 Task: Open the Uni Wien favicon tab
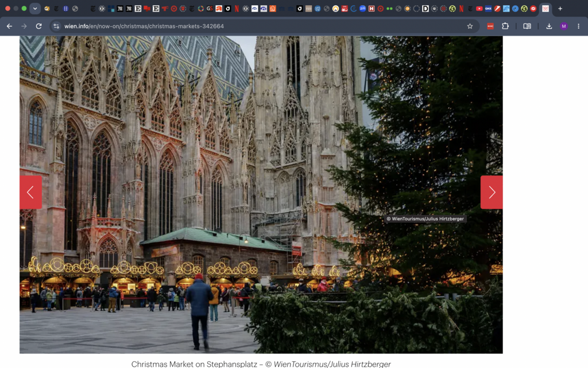click(318, 9)
